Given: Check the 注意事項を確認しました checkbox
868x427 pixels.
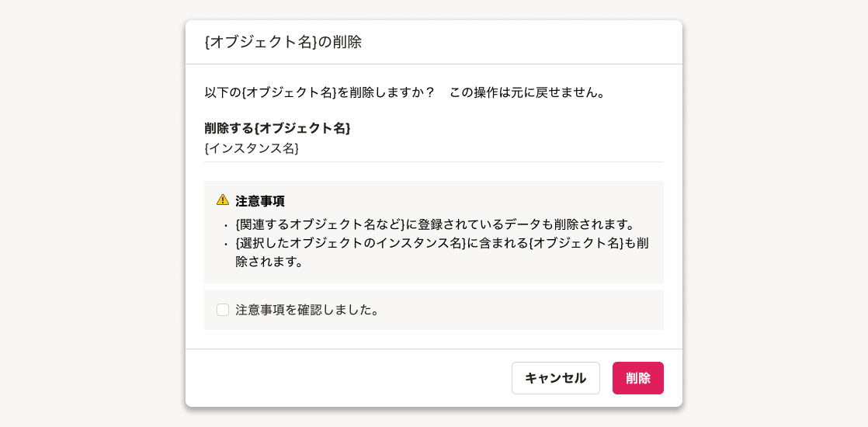Looking at the screenshot, I should coord(223,310).
